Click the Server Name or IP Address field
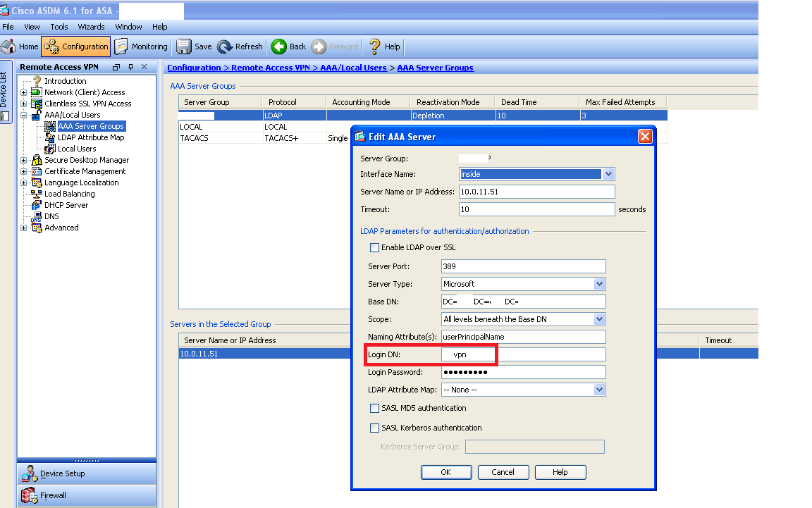The height and width of the screenshot is (508, 812). click(x=537, y=192)
